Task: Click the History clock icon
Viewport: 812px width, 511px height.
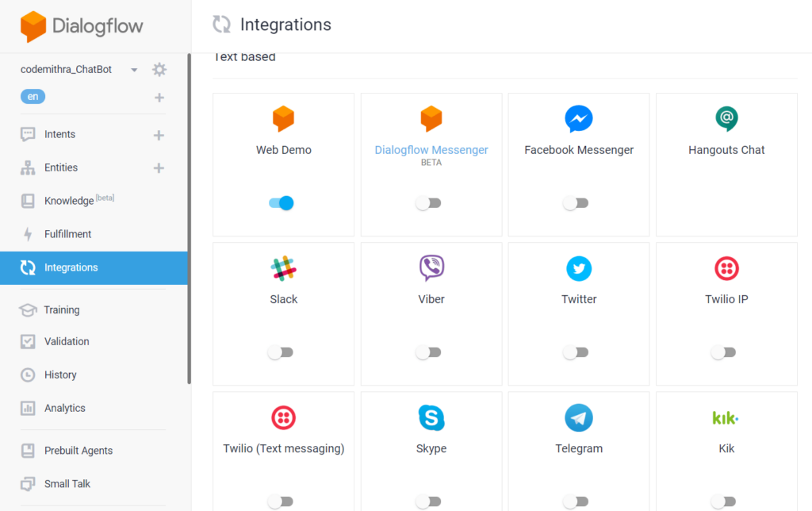Action: coord(28,375)
